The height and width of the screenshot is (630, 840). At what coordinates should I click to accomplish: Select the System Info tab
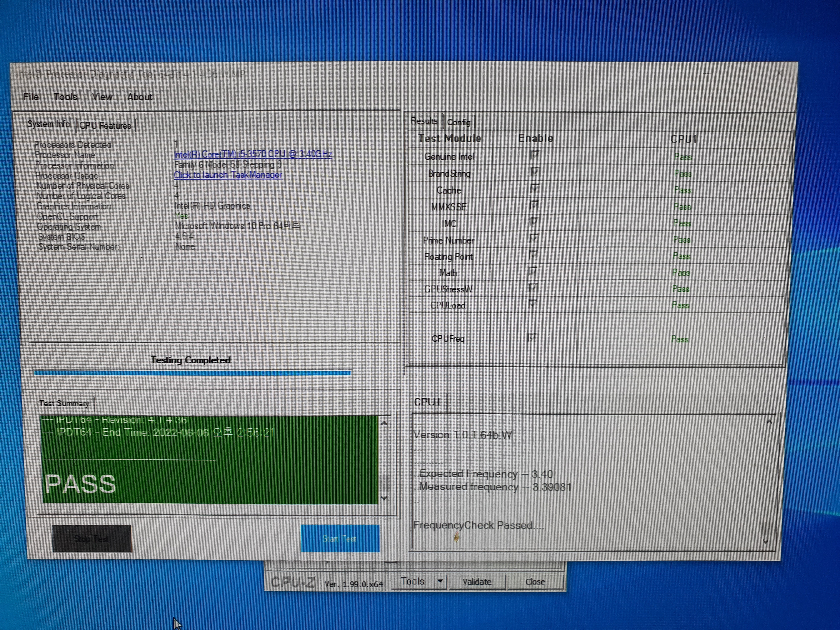coord(49,124)
